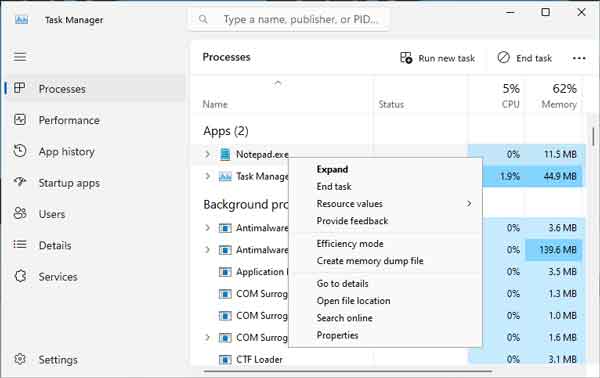Choose Create memory dump file
600x378 pixels.
click(370, 261)
